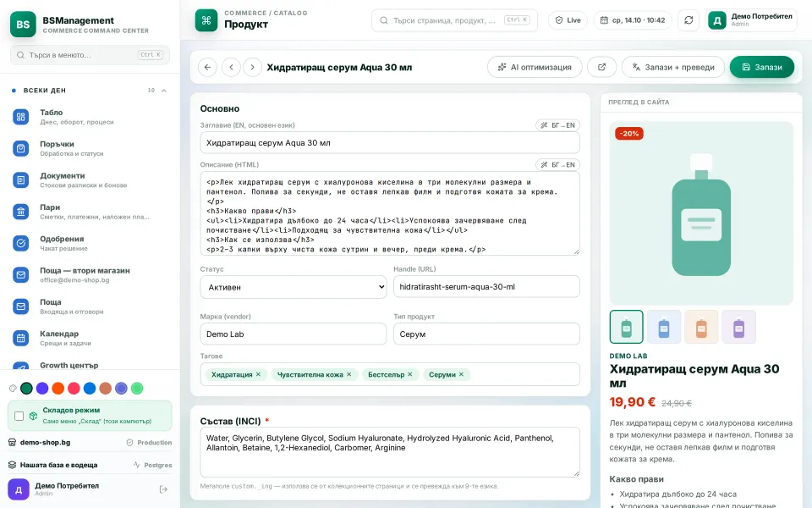Remove the Хидратация tag
This screenshot has height=508, width=812.
(x=258, y=374)
